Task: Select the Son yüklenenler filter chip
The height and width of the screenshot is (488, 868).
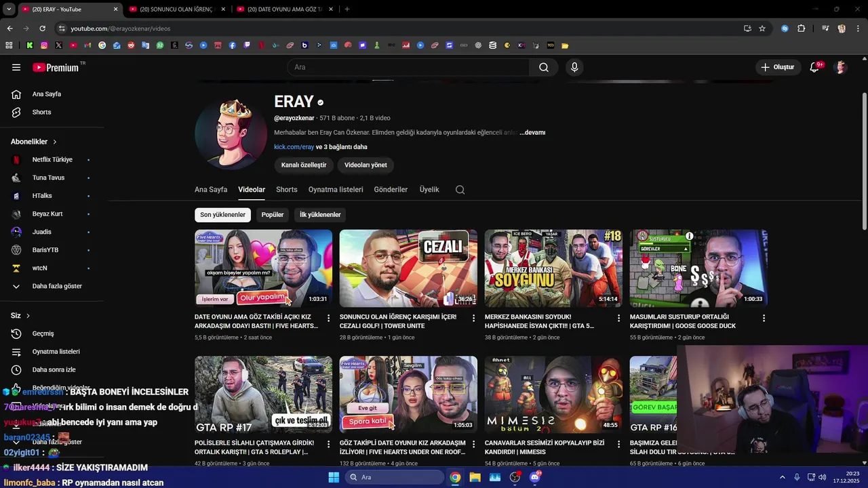Action: pyautogui.click(x=222, y=215)
